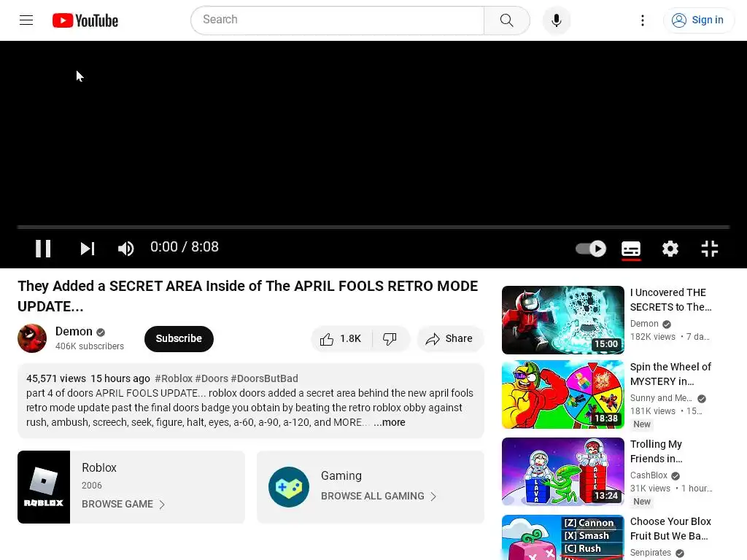
Task: Click the search magnifier button
Action: point(506,20)
